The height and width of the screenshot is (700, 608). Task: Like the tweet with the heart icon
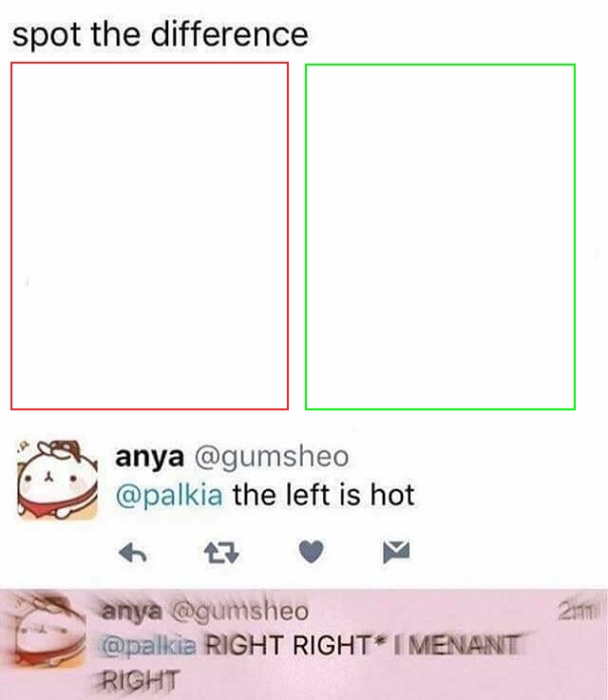(311, 552)
